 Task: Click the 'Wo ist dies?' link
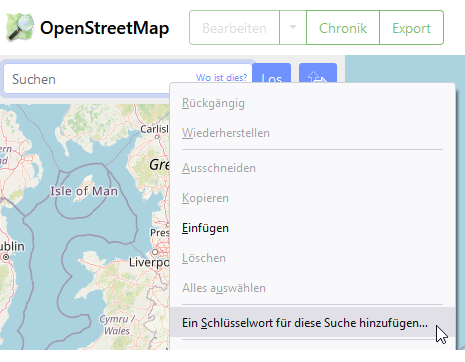[x=221, y=78]
